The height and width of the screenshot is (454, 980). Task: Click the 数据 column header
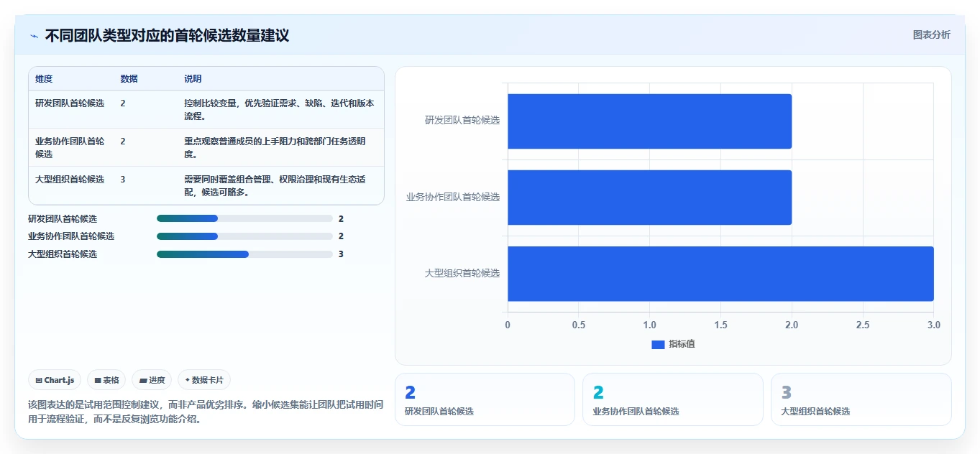[129, 79]
